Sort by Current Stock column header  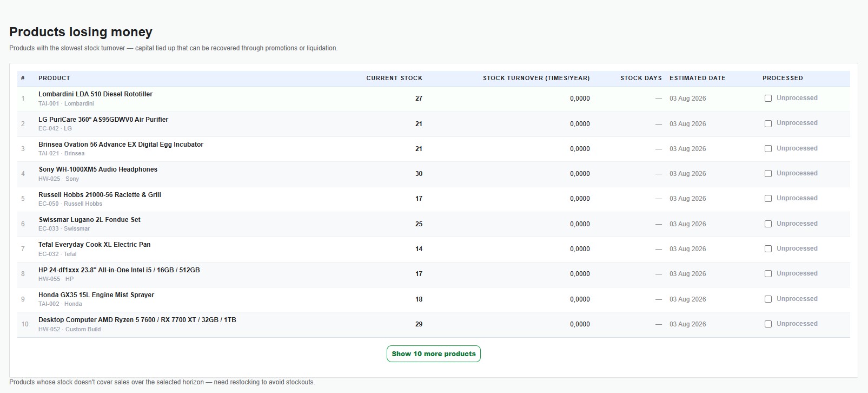point(394,78)
